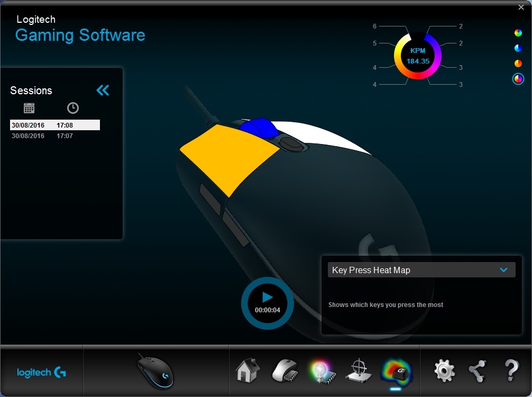Select the circled multicolor scheme option
Image resolution: width=532 pixels, height=397 pixels.
[x=518, y=79]
